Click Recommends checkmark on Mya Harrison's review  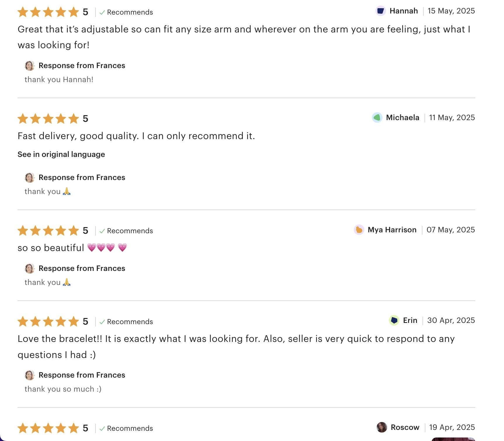[x=102, y=231]
